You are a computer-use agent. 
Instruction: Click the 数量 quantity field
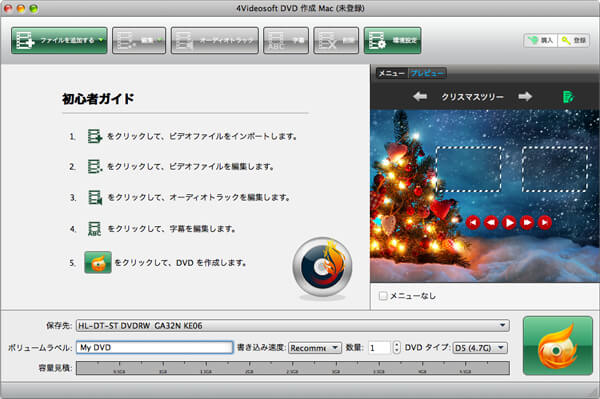[379, 348]
